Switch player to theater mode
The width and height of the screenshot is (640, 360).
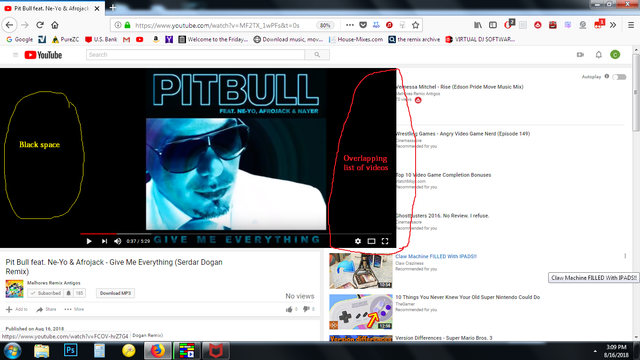coord(371,241)
